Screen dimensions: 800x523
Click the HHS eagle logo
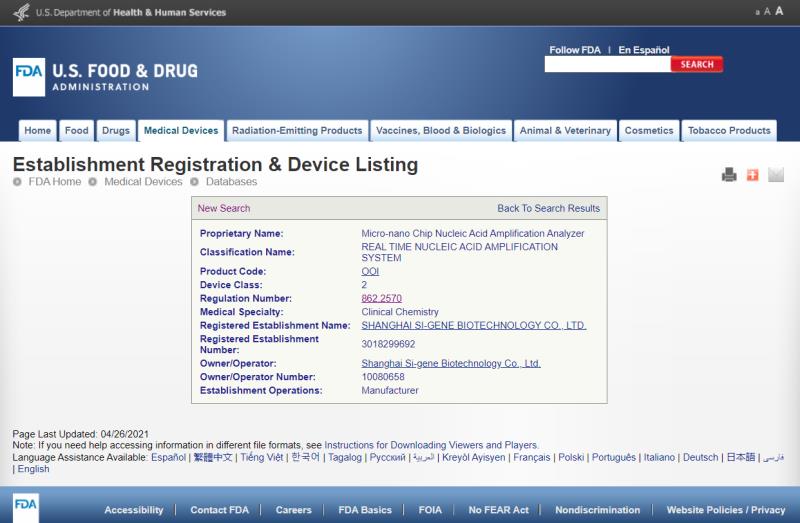click(x=21, y=12)
